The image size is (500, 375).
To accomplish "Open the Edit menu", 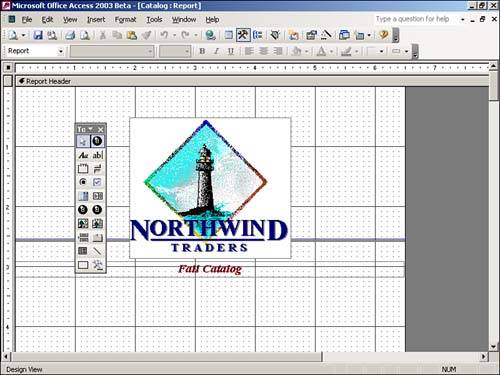I will [47, 20].
